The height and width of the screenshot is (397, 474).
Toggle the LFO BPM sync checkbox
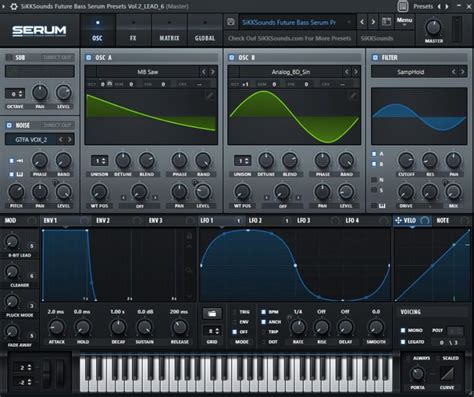click(263, 312)
